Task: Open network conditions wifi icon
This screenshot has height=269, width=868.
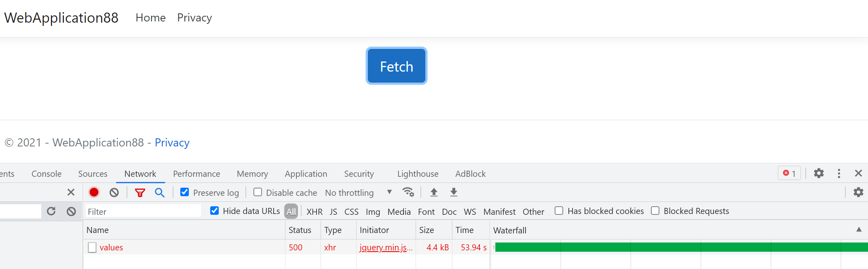Action: (408, 192)
